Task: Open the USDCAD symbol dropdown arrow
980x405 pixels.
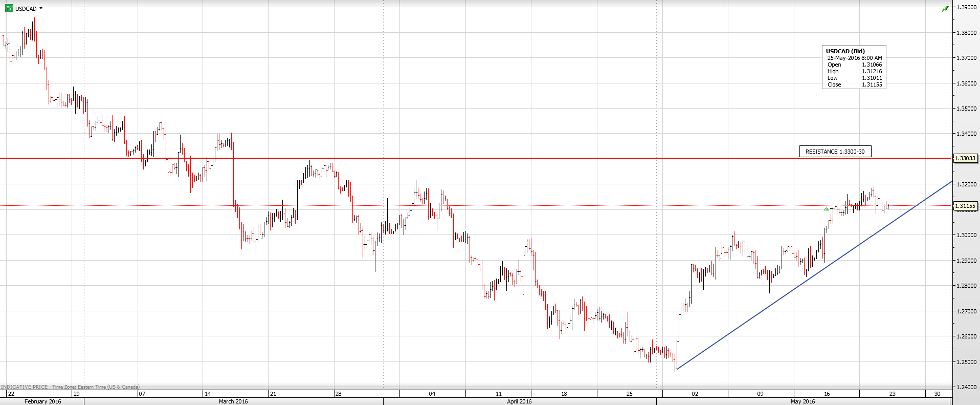Action: point(41,8)
